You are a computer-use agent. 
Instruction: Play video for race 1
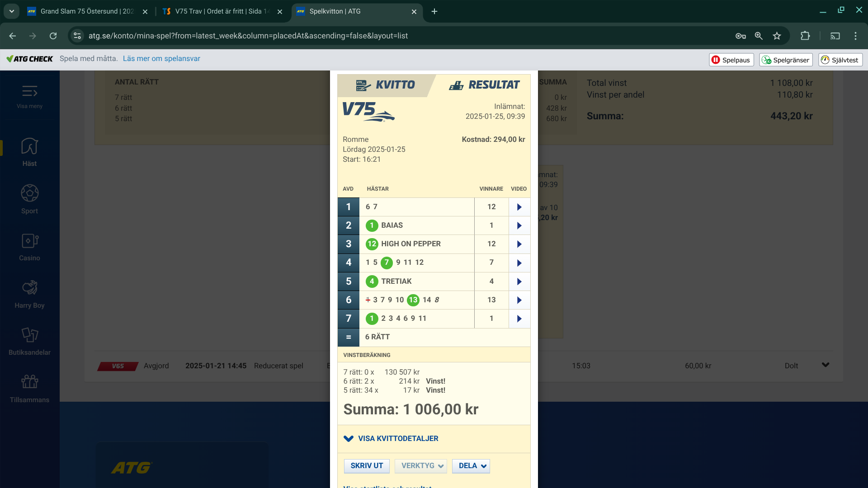(519, 207)
